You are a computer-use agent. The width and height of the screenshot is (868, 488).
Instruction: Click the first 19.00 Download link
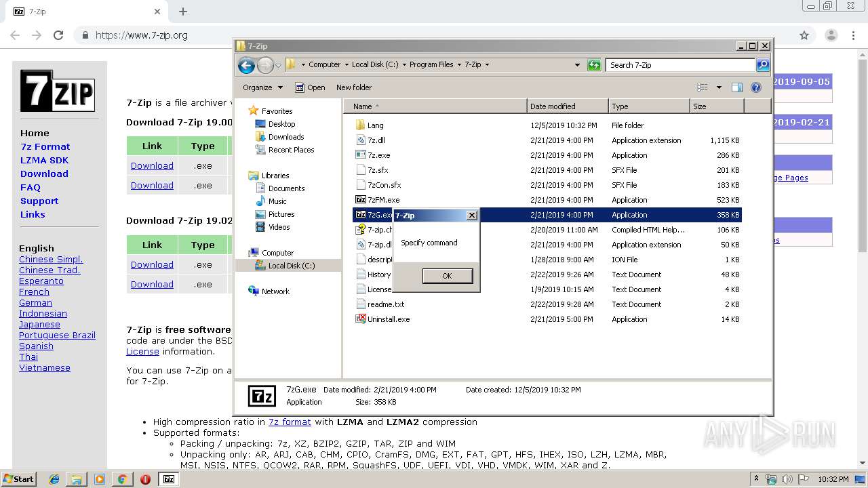pos(152,165)
